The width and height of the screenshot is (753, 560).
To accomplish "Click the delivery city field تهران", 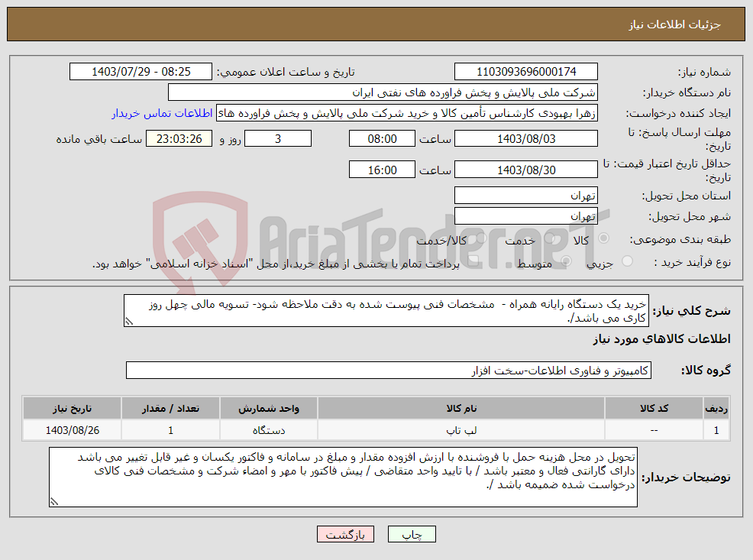I will (x=526, y=216).
